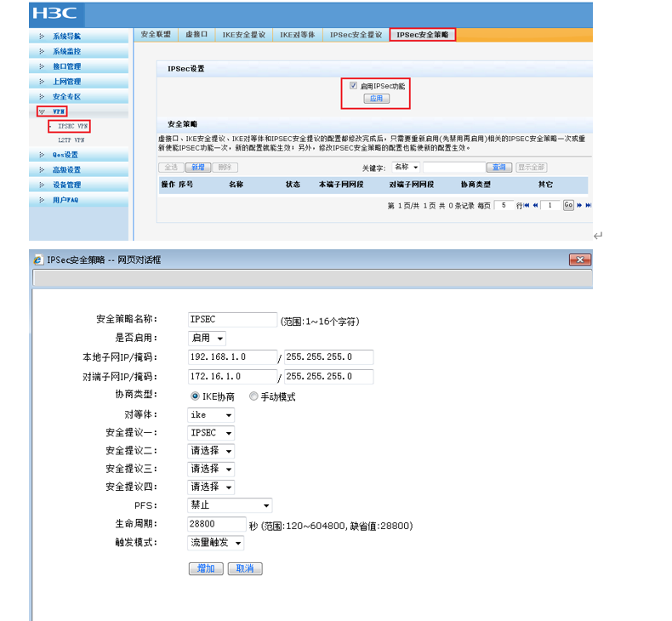
Task: Click the 新增 button
Action: click(198, 167)
